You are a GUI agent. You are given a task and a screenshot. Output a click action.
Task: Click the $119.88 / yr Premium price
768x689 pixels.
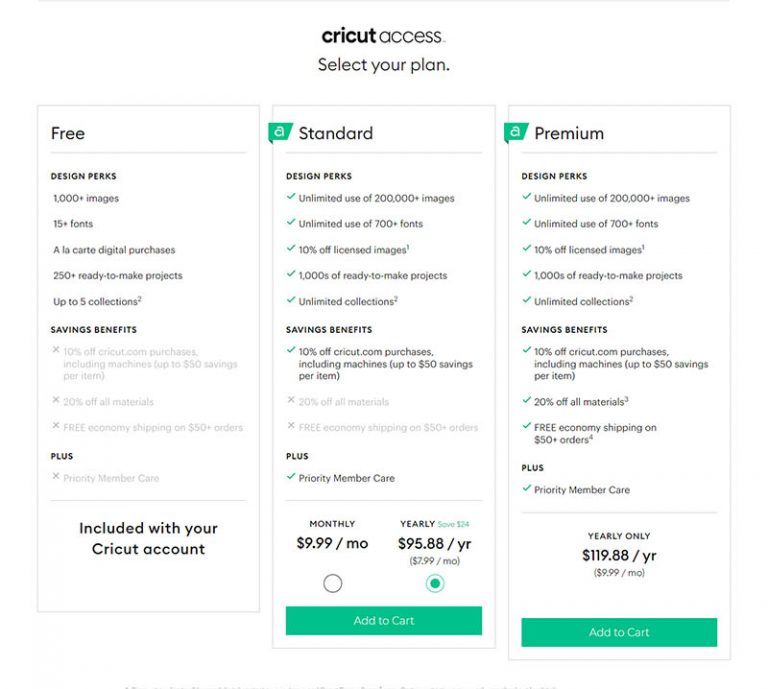coord(619,555)
